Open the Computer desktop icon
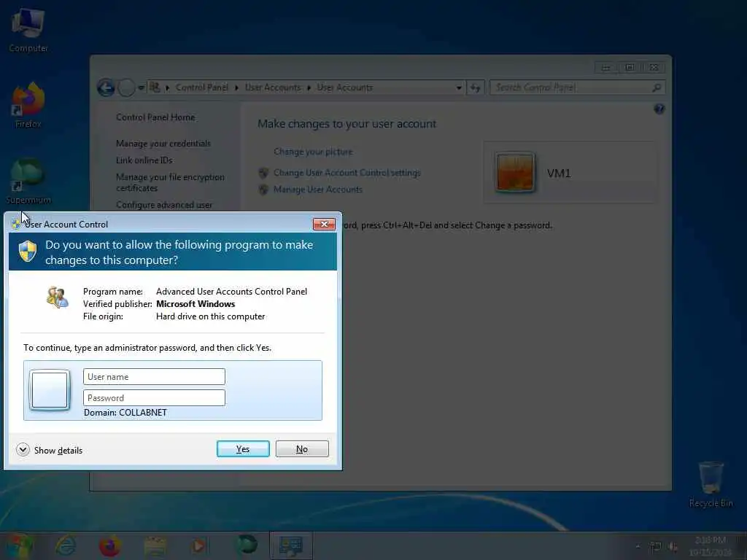The height and width of the screenshot is (560, 747). [28, 30]
